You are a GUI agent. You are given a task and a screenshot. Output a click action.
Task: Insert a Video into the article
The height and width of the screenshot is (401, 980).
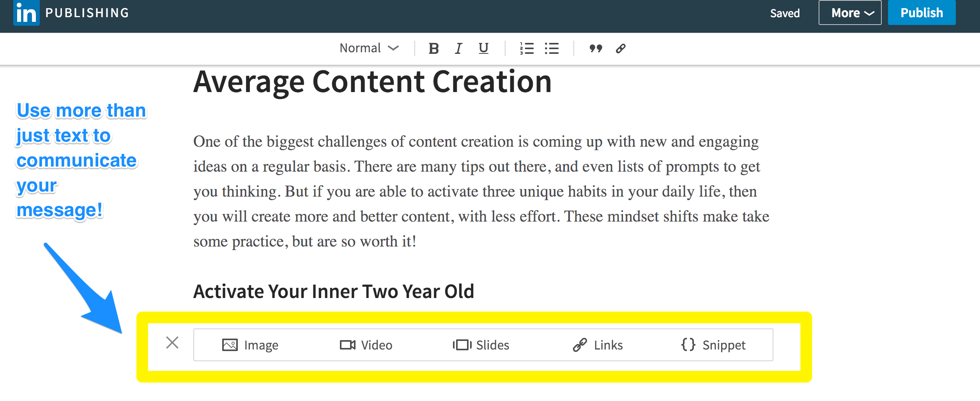pyautogui.click(x=366, y=345)
